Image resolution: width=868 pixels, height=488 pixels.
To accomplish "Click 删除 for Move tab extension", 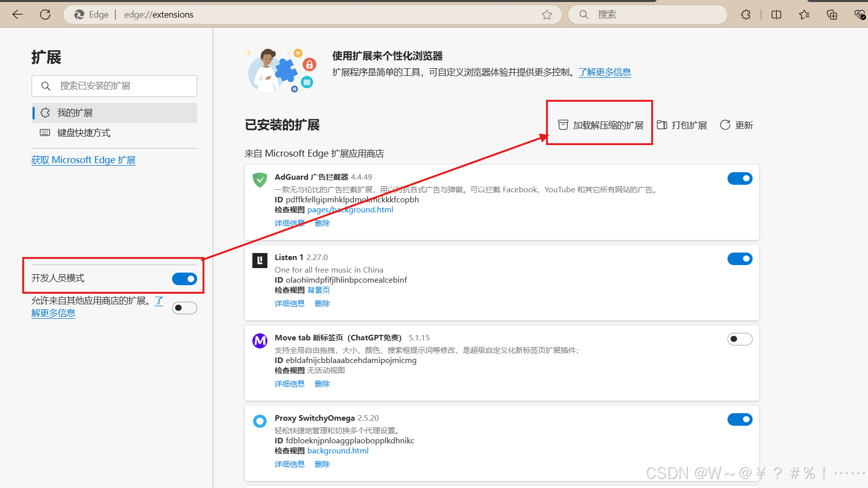I will 322,384.
